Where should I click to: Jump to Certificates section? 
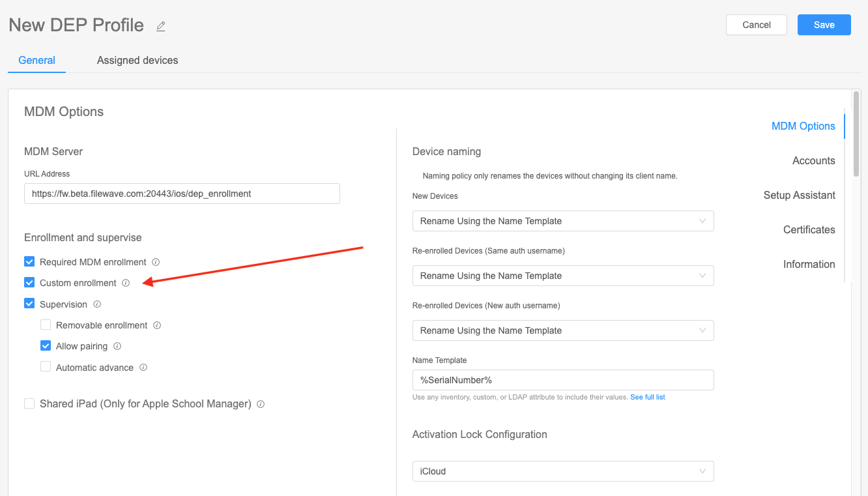click(x=809, y=230)
